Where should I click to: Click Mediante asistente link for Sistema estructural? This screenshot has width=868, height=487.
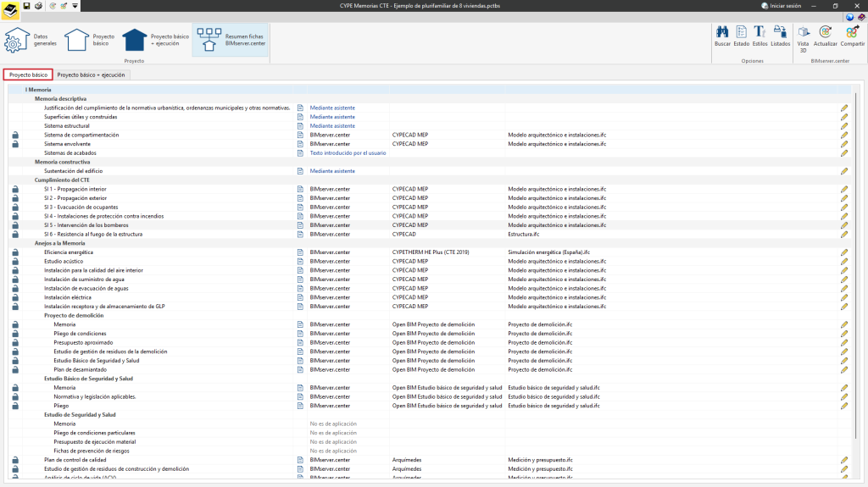pyautogui.click(x=332, y=125)
